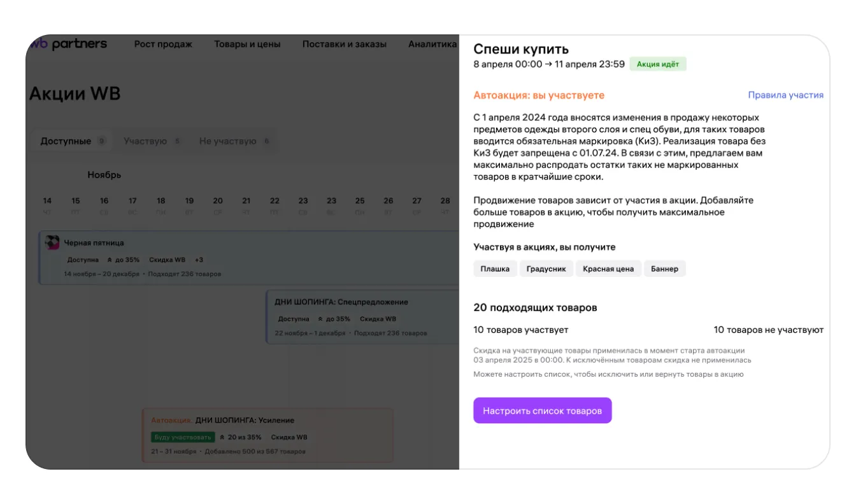Screen dimensions: 856x504
Task: Click the 10 товаров не участвуют text
Action: click(x=769, y=330)
